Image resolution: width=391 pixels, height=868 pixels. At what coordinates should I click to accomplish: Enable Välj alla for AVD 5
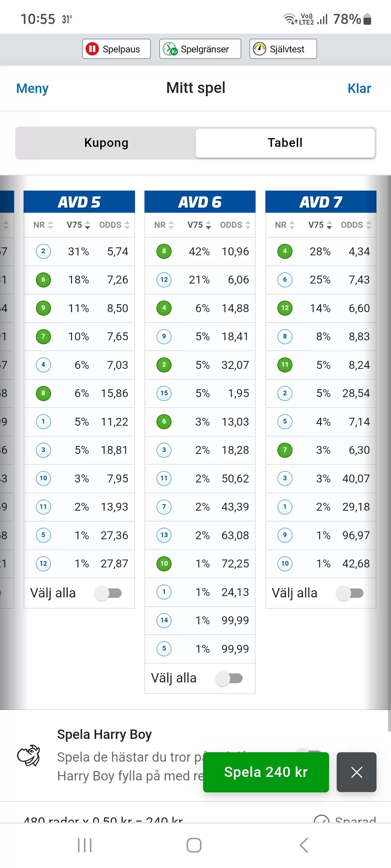(x=108, y=593)
